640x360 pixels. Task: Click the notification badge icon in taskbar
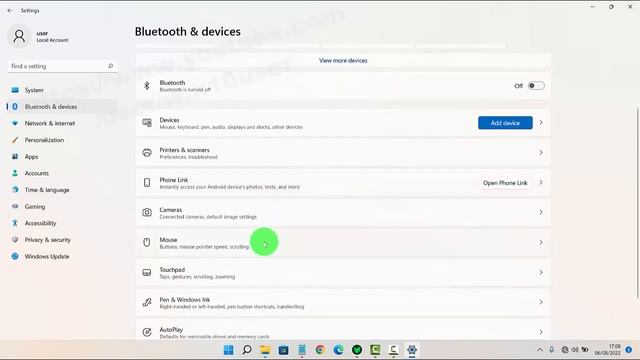coord(629,350)
